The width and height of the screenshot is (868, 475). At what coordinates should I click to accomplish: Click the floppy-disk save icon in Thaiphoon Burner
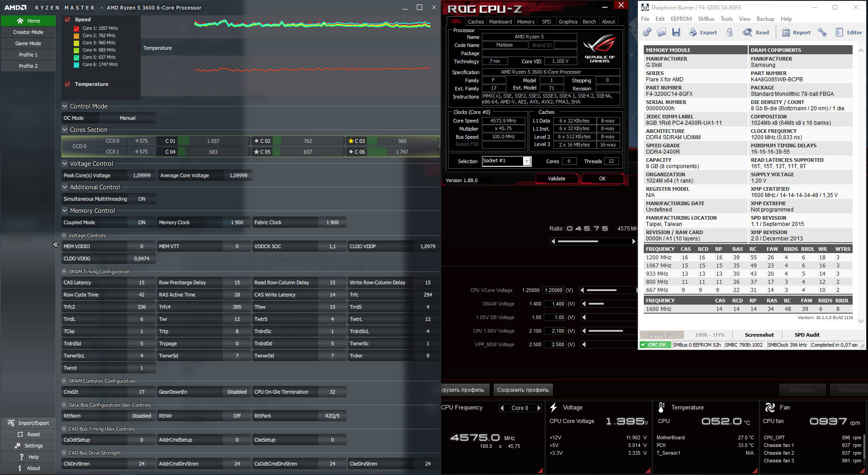coord(676,32)
